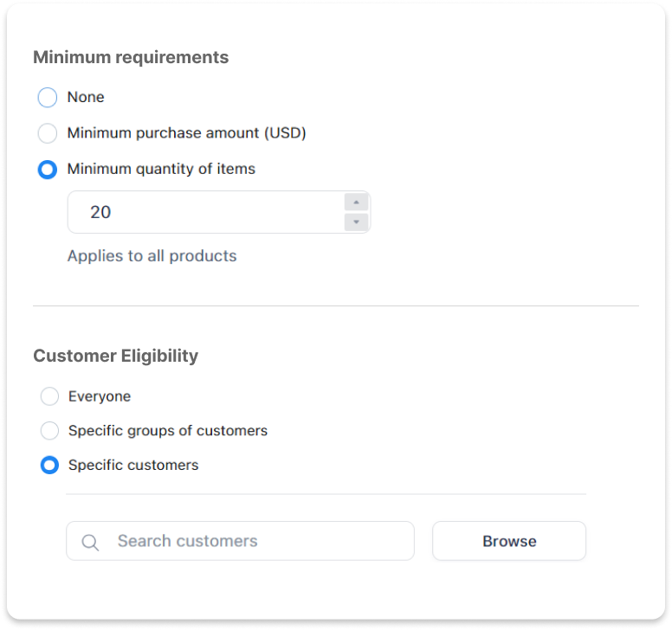Click the "Applies to all products" helper text

point(152,256)
